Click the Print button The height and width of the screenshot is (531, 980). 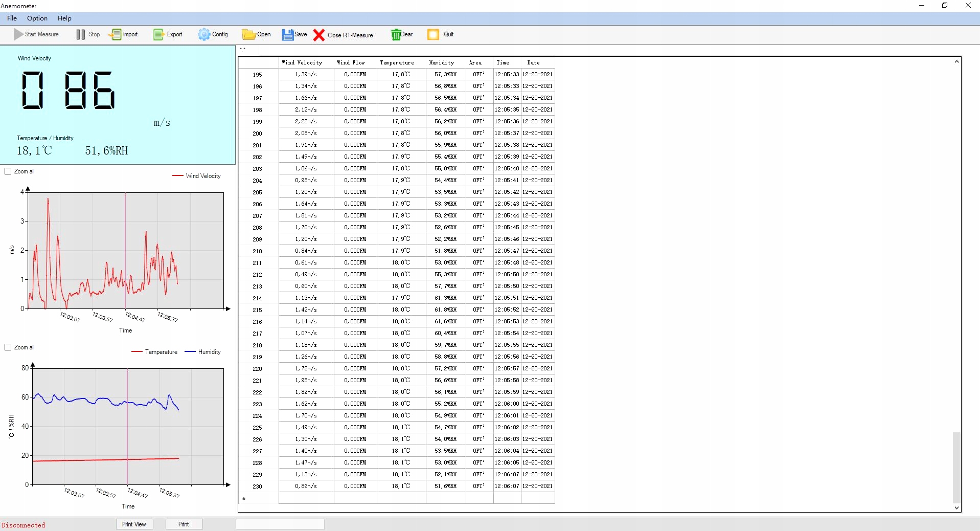pyautogui.click(x=184, y=524)
